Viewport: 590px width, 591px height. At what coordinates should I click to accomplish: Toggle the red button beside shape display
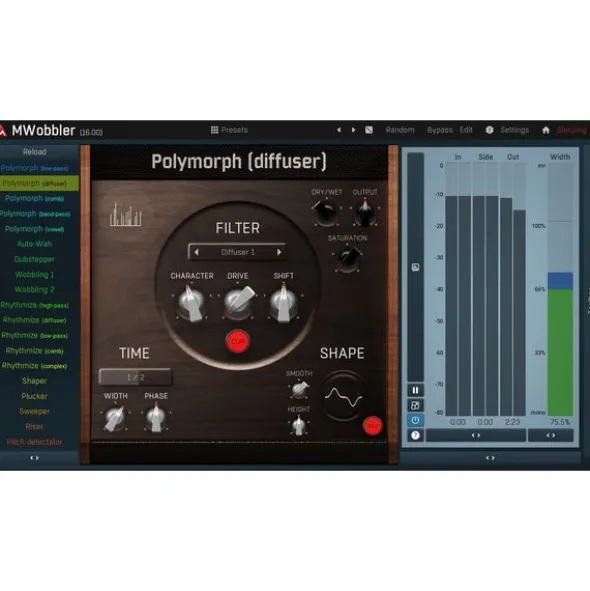[x=372, y=426]
